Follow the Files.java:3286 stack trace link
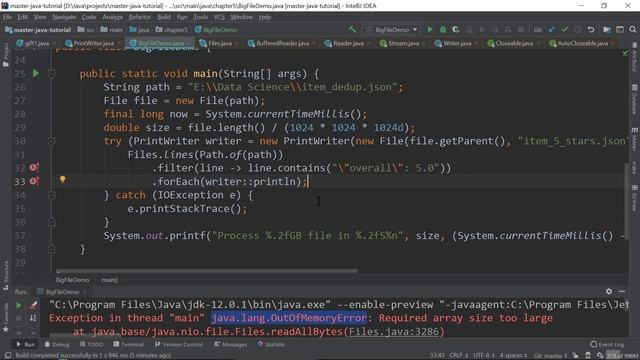The width and height of the screenshot is (640, 360). (x=393, y=331)
